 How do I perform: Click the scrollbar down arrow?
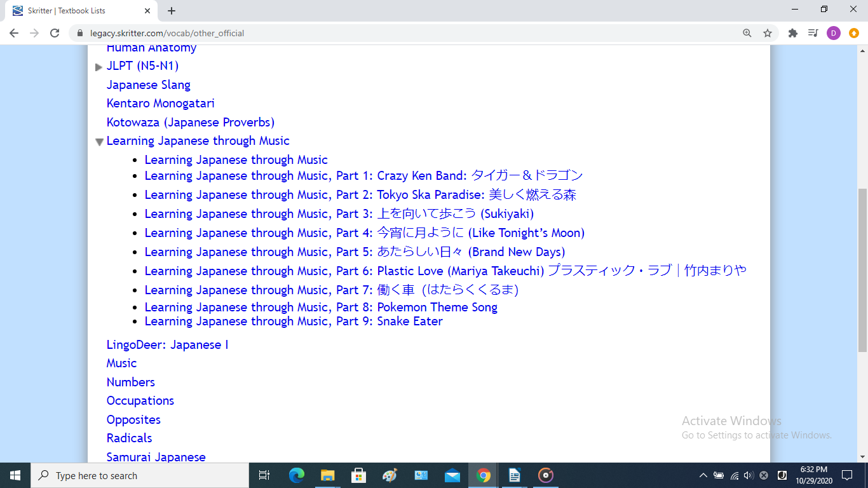862,457
